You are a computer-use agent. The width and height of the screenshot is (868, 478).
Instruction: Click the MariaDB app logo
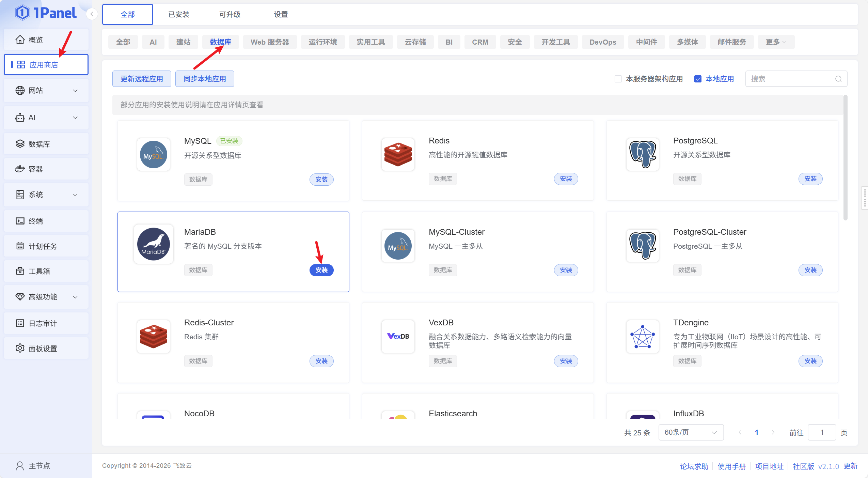point(154,244)
